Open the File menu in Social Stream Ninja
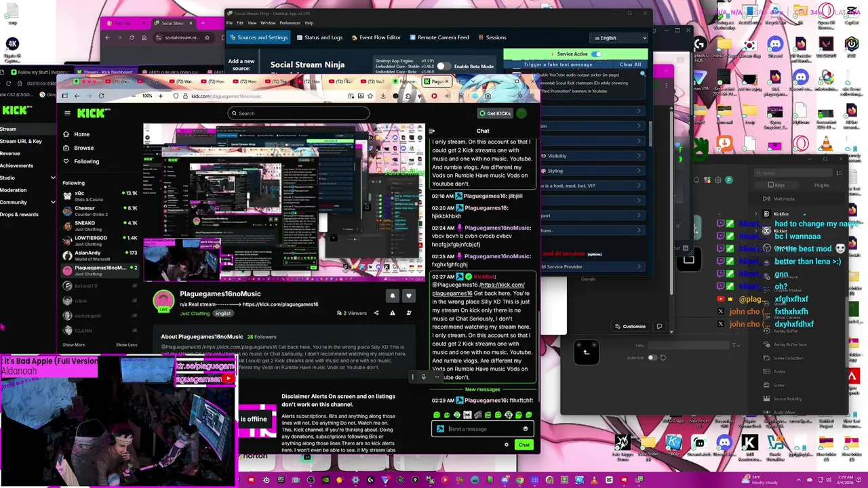 tap(230, 23)
